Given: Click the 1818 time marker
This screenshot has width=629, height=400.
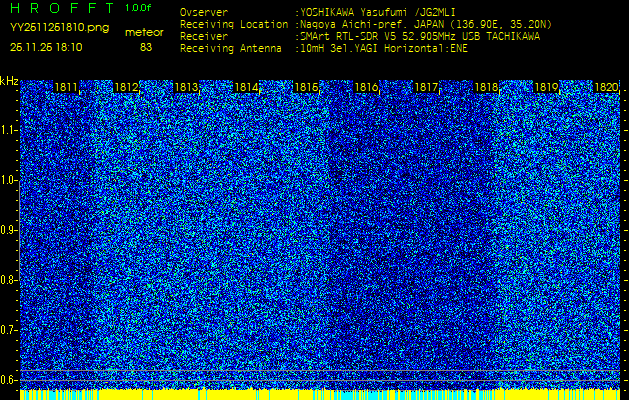Looking at the screenshot, I should point(486,87).
